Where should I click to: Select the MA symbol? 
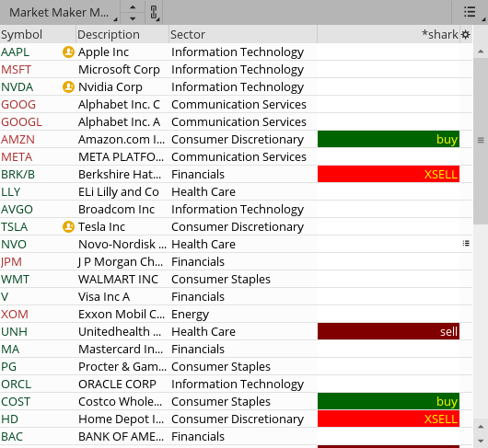coord(10,350)
